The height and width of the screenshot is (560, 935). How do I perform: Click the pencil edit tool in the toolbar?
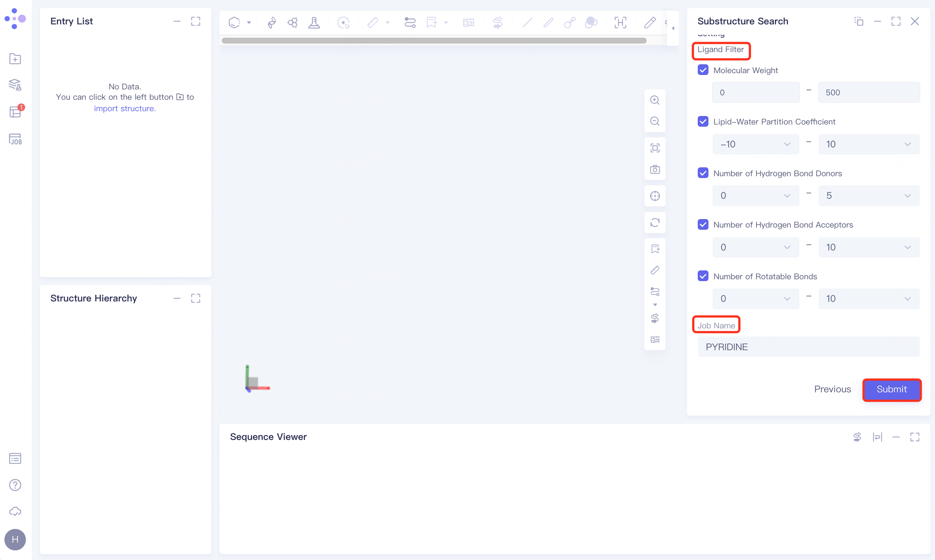650,23
